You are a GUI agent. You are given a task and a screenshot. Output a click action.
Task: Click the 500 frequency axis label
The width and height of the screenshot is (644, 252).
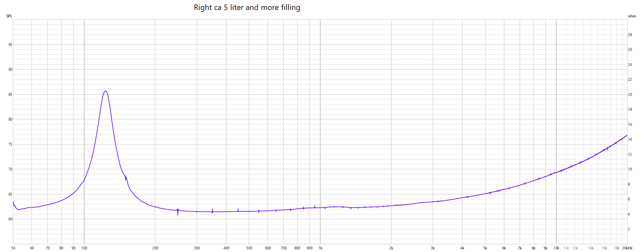[x=249, y=248]
